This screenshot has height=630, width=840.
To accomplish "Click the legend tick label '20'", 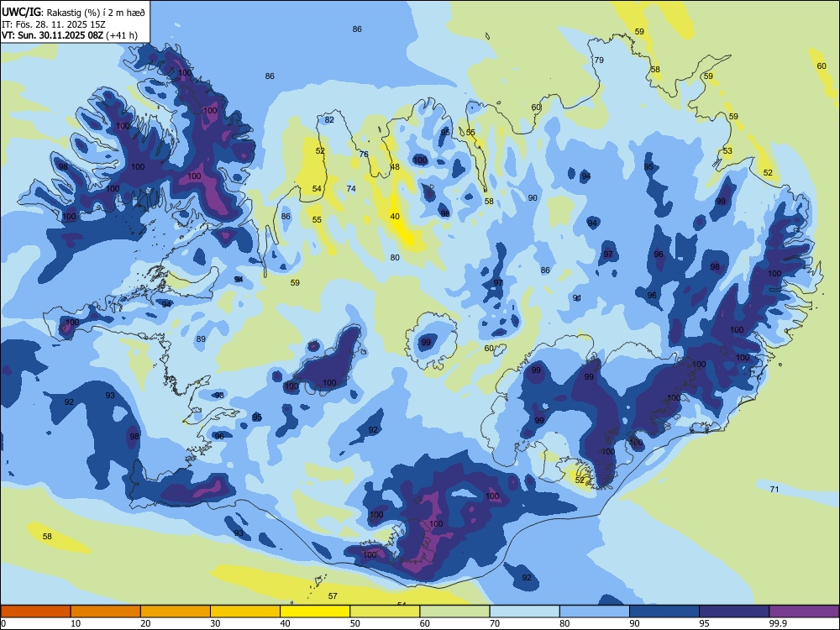I will coord(145,623).
